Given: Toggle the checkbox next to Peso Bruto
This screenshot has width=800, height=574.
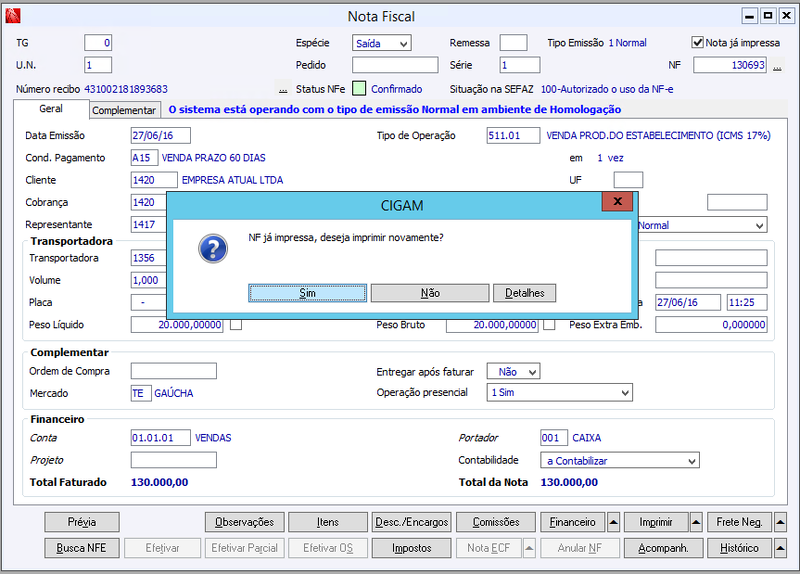Looking at the screenshot, I should [549, 325].
